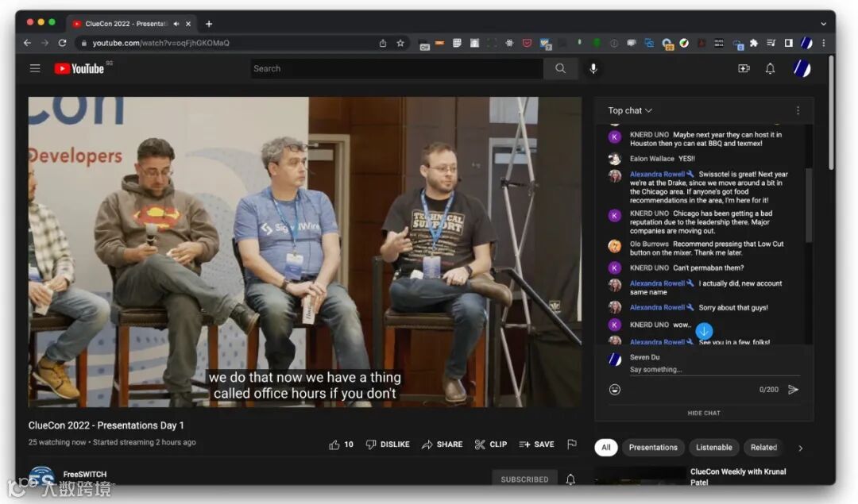858x504 pixels.
Task: Toggle channel notification bell next to Subscribed
Action: point(570,479)
